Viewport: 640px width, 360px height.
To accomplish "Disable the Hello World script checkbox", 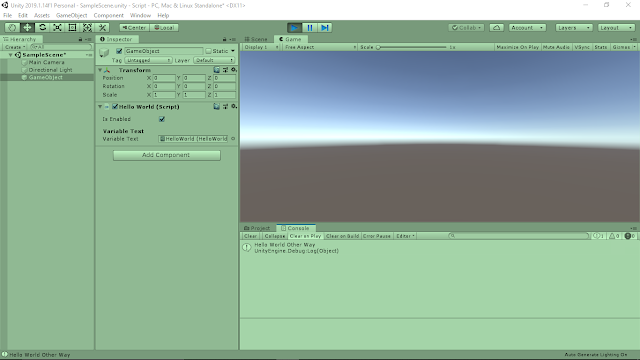I will (115, 107).
